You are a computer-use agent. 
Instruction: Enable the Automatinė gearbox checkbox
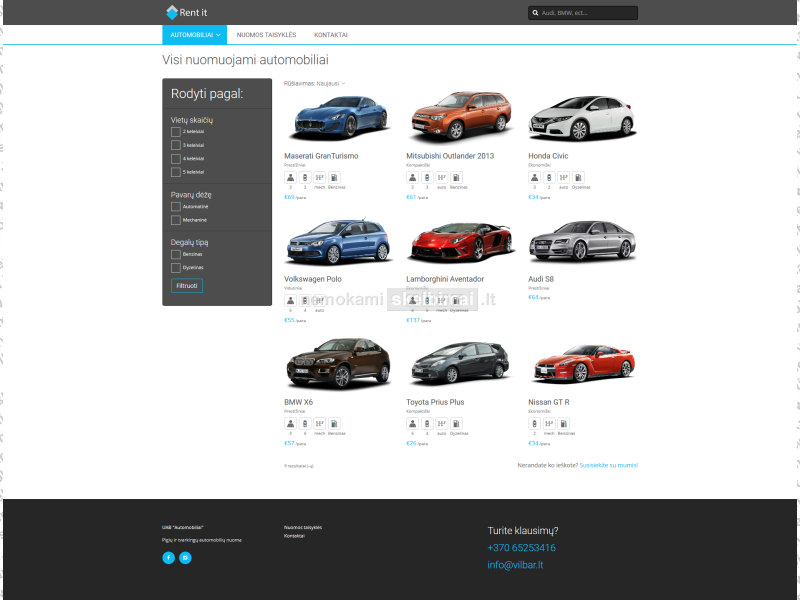pos(176,207)
